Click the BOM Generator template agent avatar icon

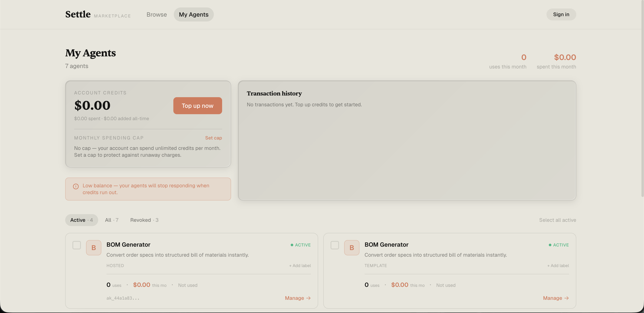pos(352,247)
